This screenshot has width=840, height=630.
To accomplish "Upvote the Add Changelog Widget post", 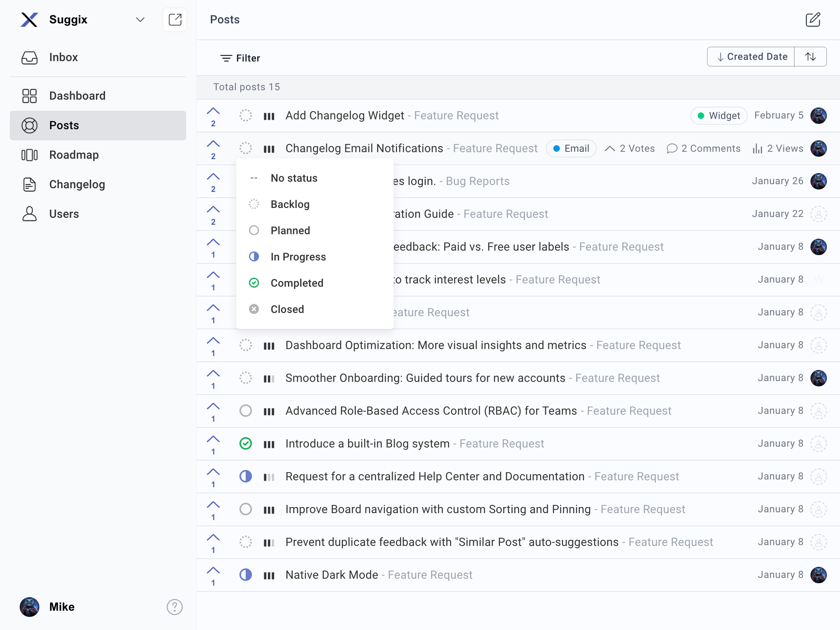I will tap(213, 112).
